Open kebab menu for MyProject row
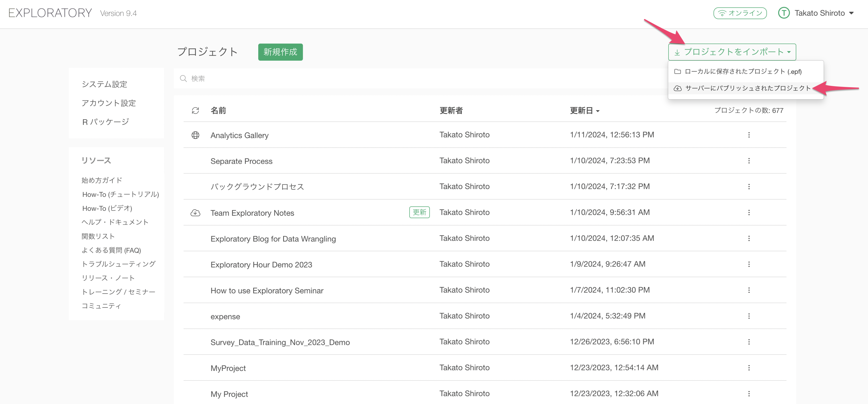The width and height of the screenshot is (868, 404). tap(749, 368)
